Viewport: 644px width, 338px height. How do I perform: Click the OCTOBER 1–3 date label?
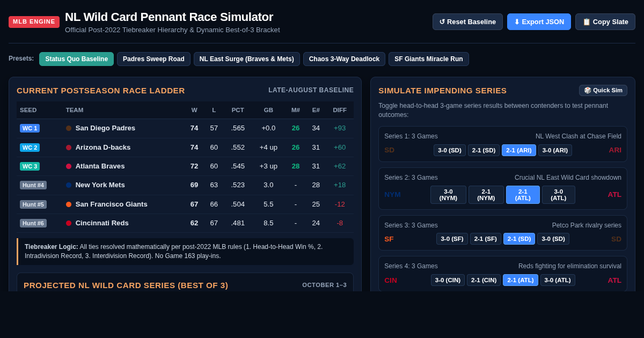tap(324, 285)
